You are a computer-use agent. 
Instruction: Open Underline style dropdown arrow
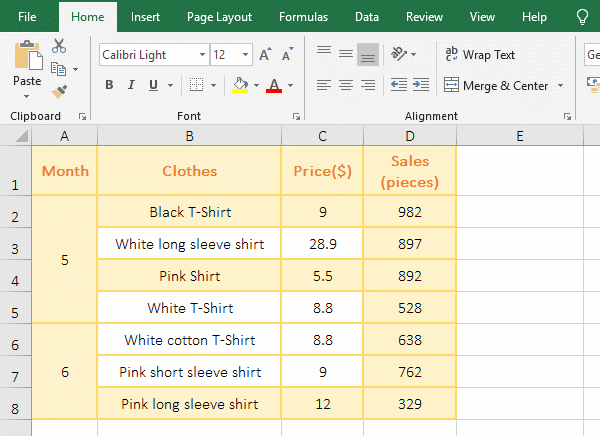pos(171,85)
